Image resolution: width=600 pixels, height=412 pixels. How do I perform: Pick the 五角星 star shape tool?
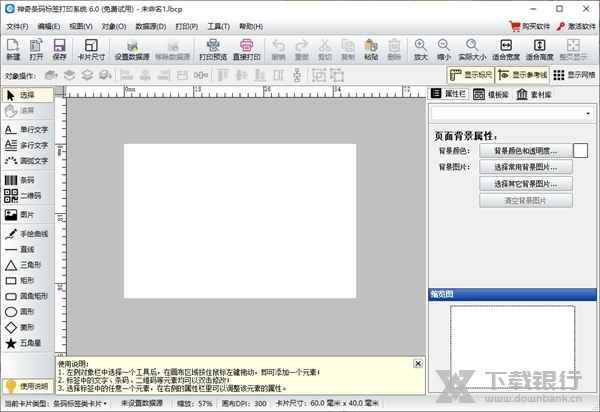(26, 343)
